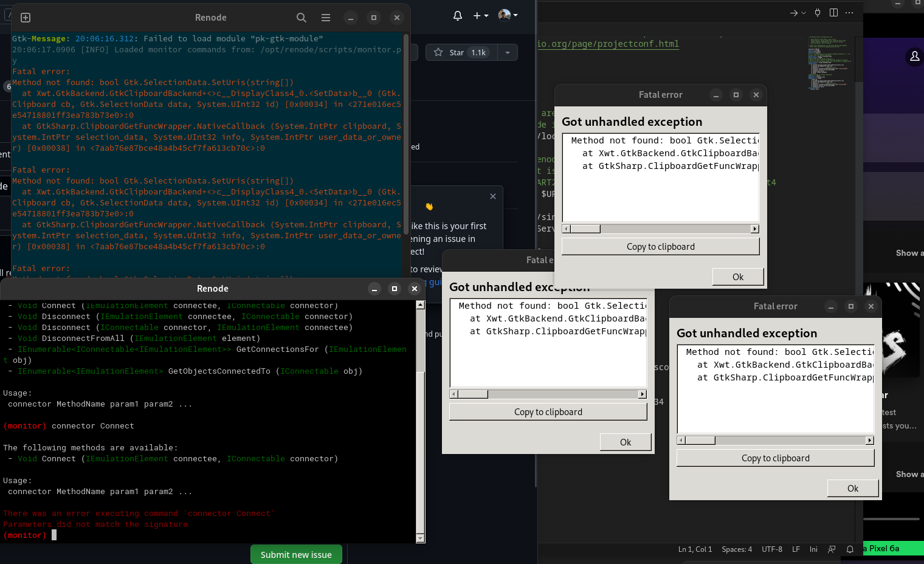Viewport: 924px width, 564px height.
Task: Open the hamburger menu in Renode terminal
Action: point(326,18)
